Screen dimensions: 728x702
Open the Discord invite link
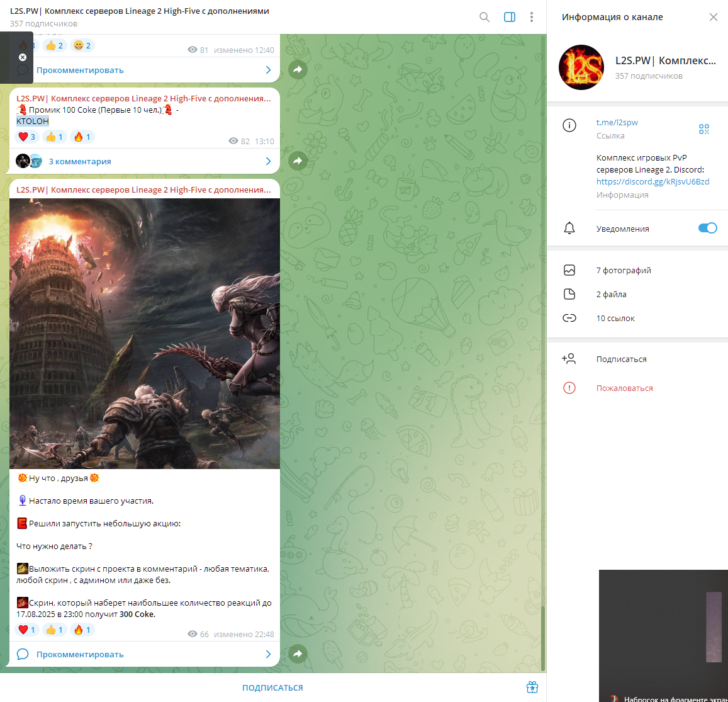[x=652, y=182]
